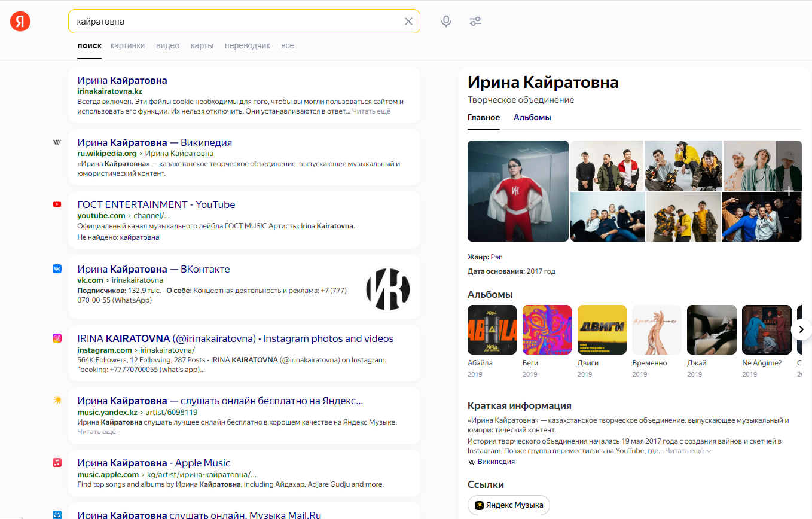Image resolution: width=812 pixels, height=519 pixels.
Task: Click the Apple Music favicon
Action: (57, 463)
